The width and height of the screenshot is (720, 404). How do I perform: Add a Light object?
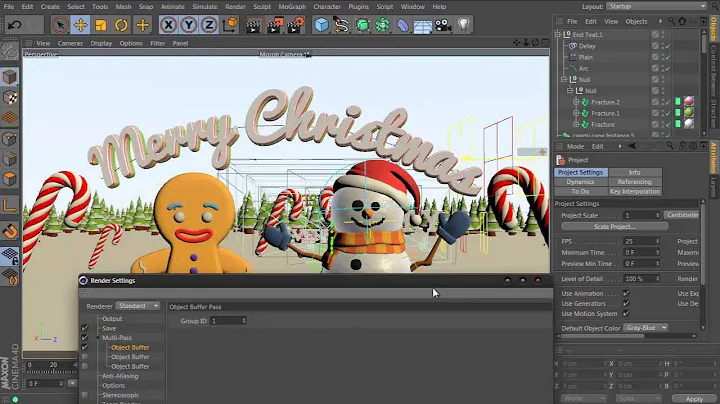click(x=463, y=25)
